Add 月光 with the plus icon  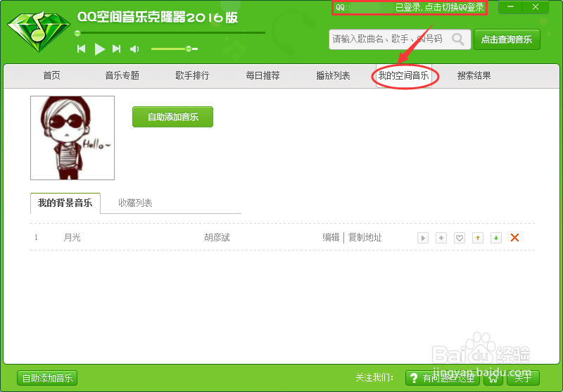tap(441, 238)
